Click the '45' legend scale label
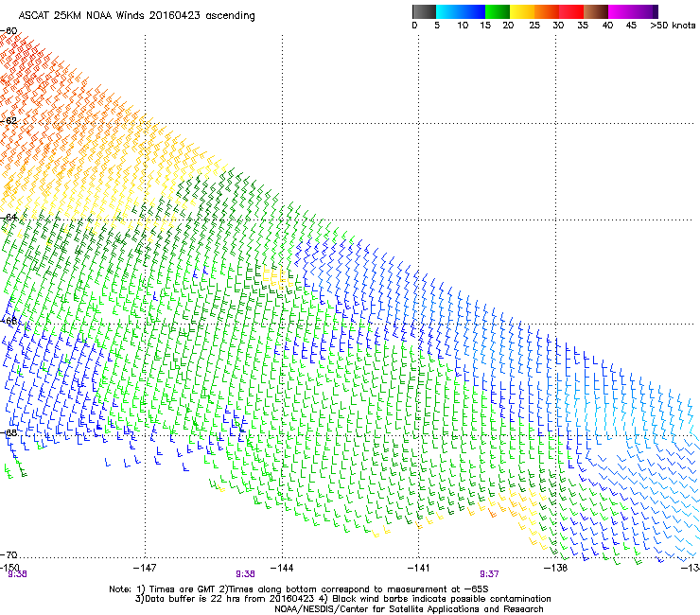Image resolution: width=700 pixels, height=615 pixels. [x=631, y=26]
